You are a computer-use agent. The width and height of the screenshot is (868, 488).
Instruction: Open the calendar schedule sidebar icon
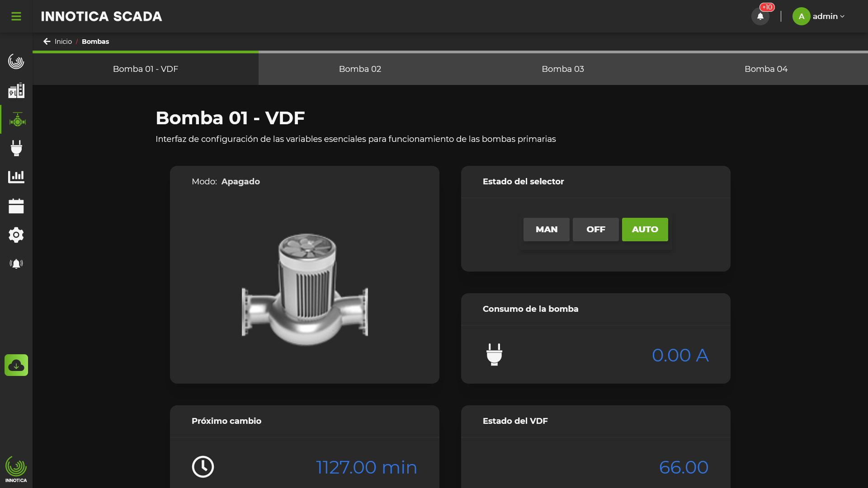pos(16,206)
